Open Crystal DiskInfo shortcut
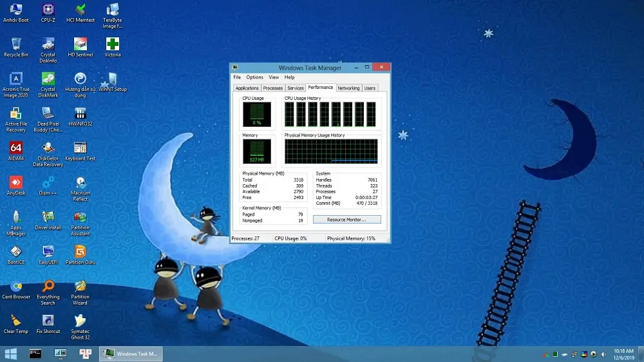The width and height of the screenshot is (644, 362). coord(48,45)
